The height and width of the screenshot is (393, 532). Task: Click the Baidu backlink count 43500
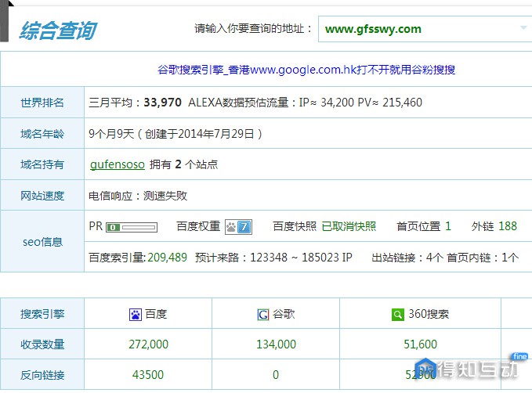tap(148, 375)
